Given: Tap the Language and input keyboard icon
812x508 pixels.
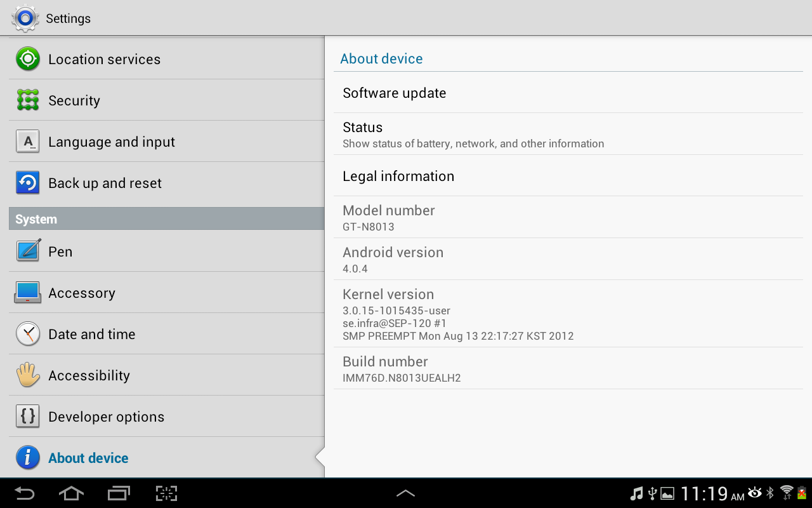Looking at the screenshot, I should point(28,142).
